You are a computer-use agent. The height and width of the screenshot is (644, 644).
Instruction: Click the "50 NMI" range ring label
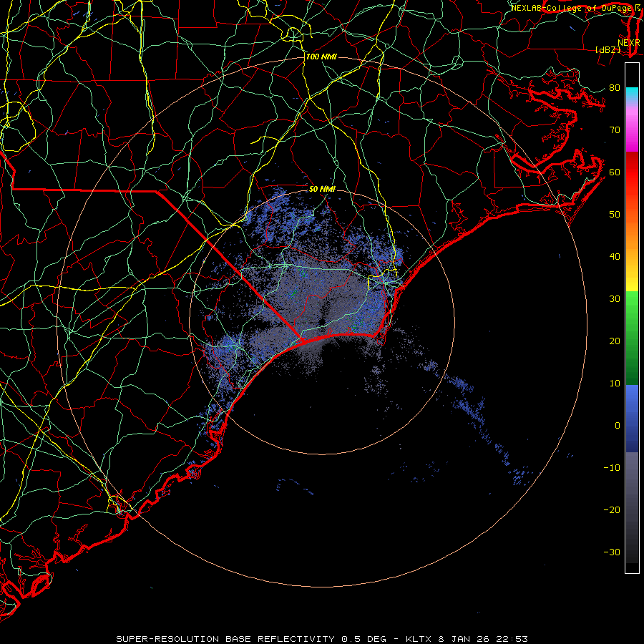[323, 190]
